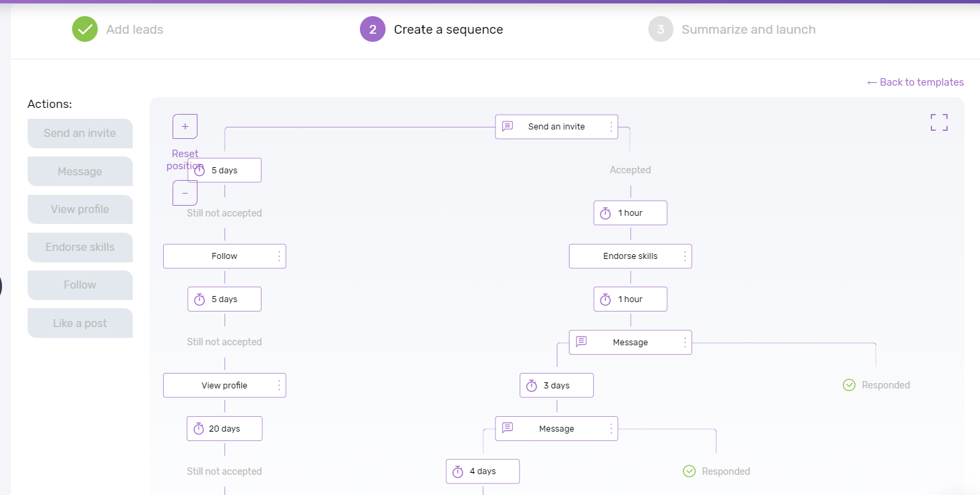Click the Responded text beside the 4 days delay
Screen dimensions: 980x495
tap(726, 471)
